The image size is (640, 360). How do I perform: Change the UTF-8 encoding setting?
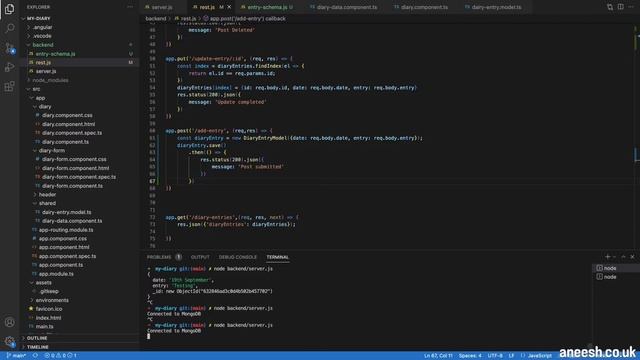coord(495,356)
